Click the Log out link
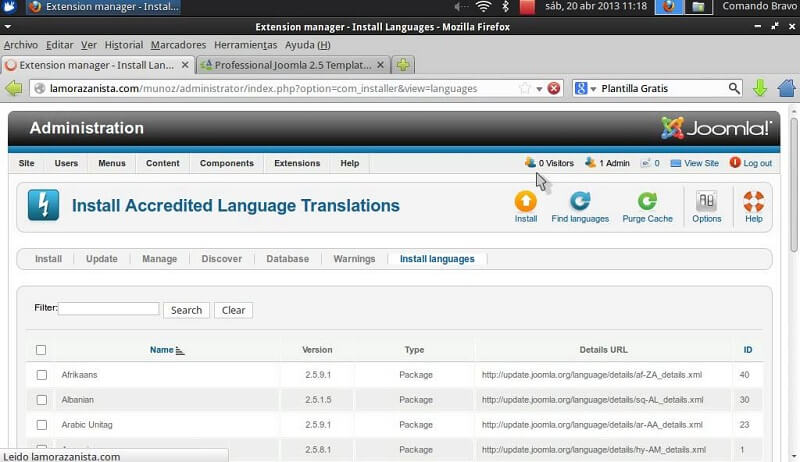This screenshot has height=462, width=800. pyautogui.click(x=751, y=163)
